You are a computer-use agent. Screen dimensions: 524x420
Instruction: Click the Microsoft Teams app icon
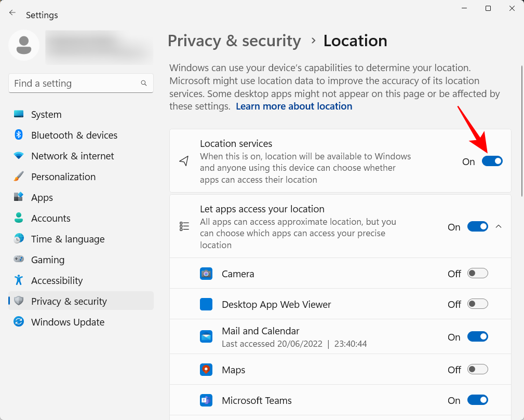(206, 400)
